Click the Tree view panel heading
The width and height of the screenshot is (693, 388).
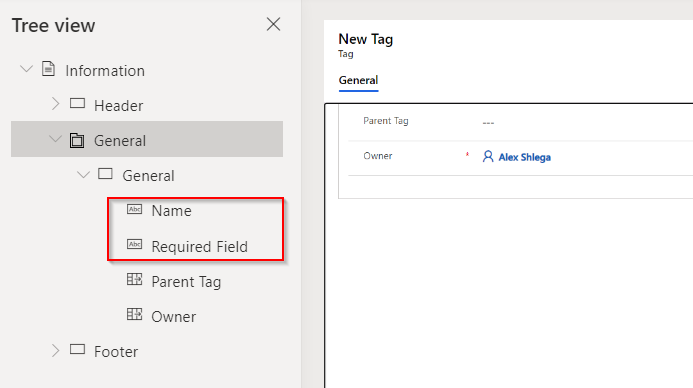point(53,26)
